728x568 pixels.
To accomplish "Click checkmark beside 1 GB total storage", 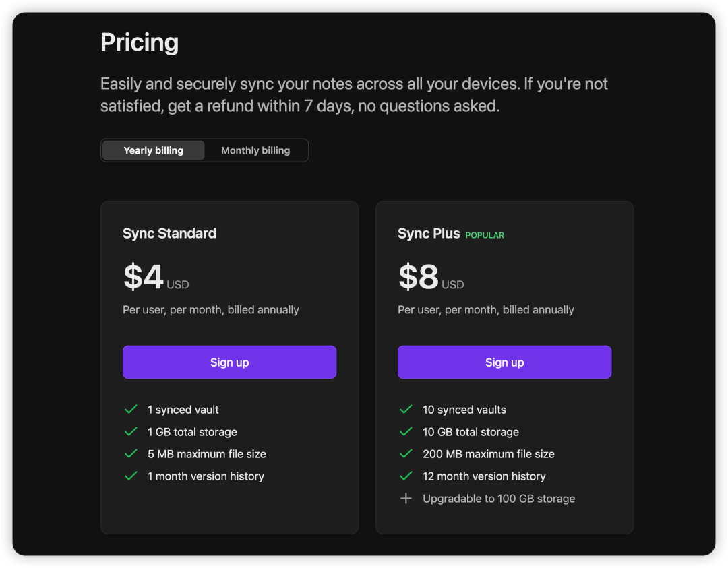I will pos(131,432).
